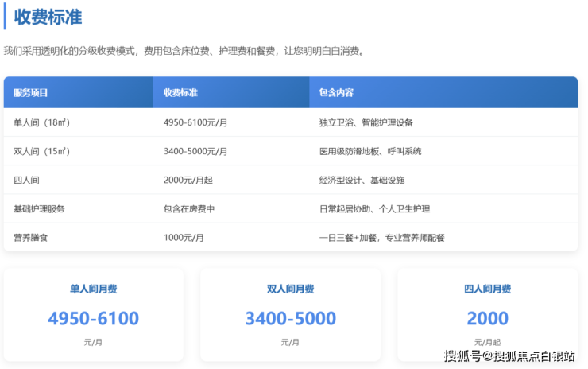
Task: Click the 包含内容 column header
Action: coord(336,93)
